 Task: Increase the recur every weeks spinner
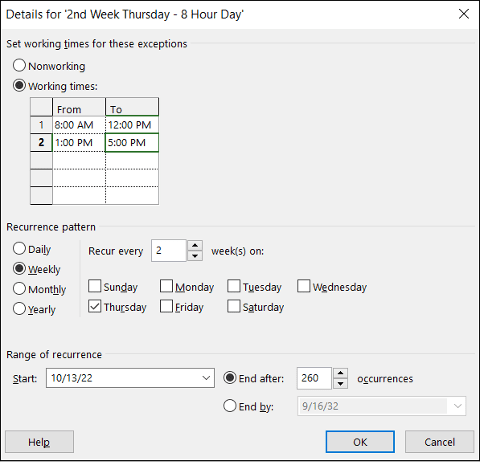pos(195,246)
